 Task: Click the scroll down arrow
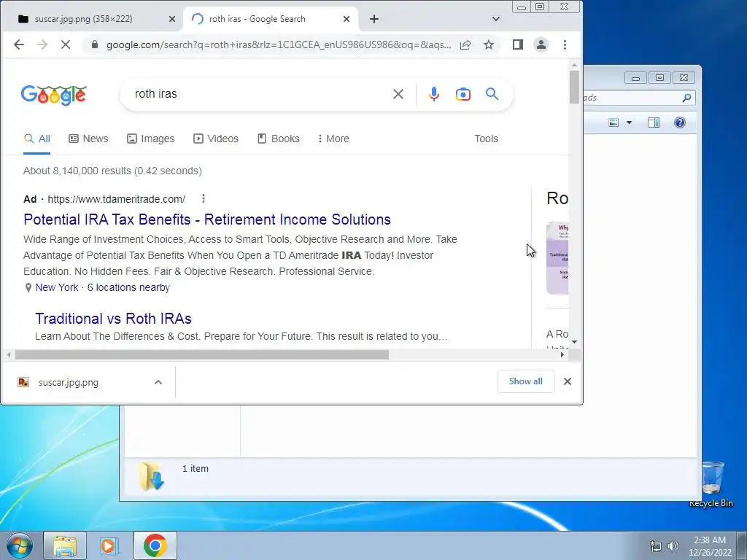574,342
